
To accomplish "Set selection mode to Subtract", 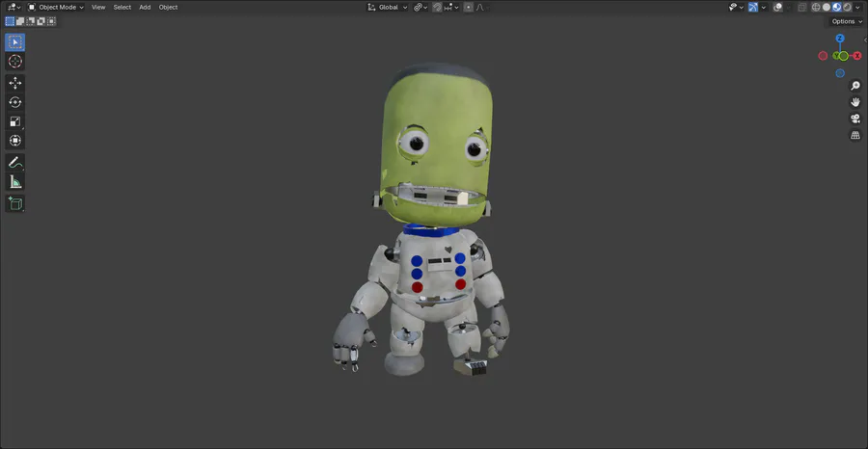I will pos(31,21).
